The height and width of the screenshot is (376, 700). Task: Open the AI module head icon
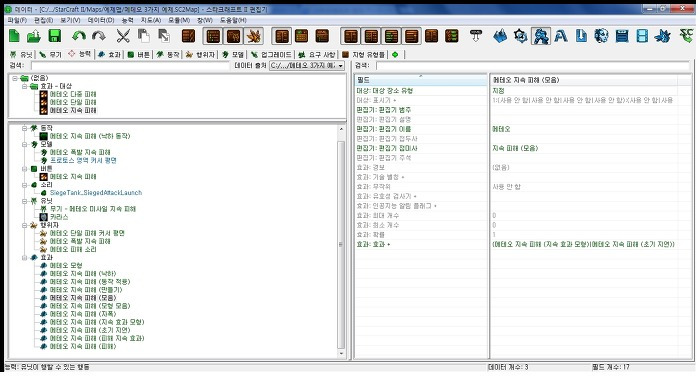click(x=601, y=36)
